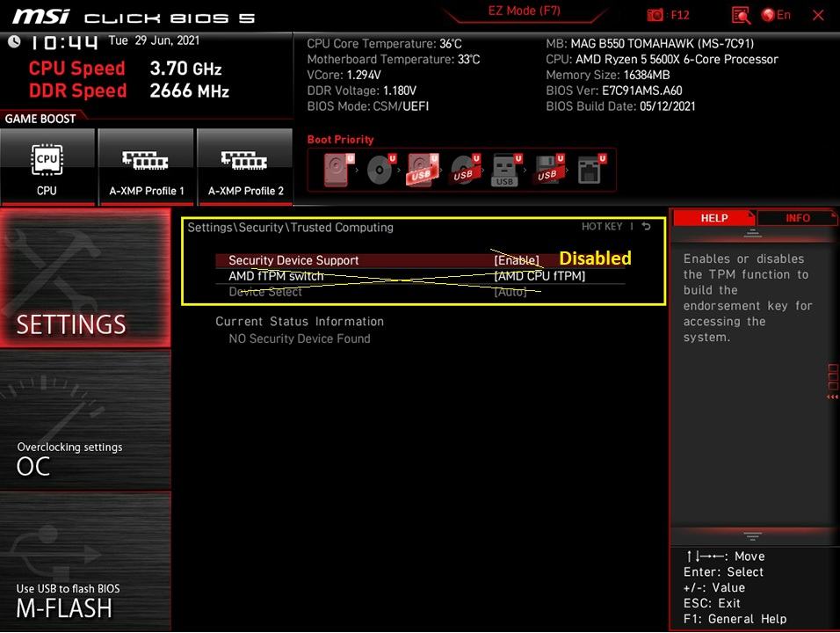Open the SETTINGS section
Screen dimensions: 840x633
click(85, 278)
